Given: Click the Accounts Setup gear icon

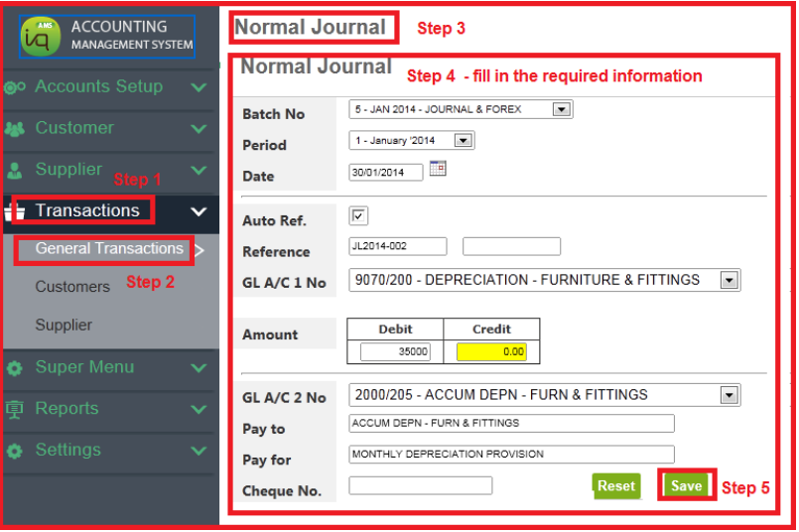Looking at the screenshot, I should pos(15,87).
